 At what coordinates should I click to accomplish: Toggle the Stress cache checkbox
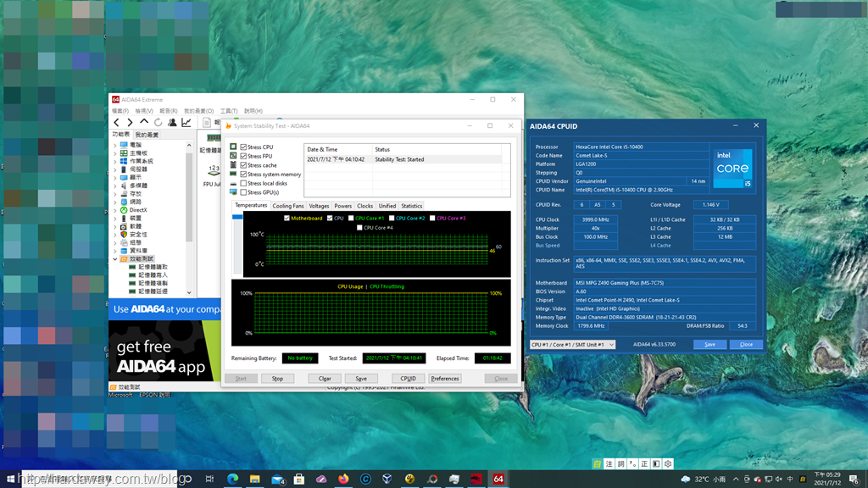(x=243, y=165)
